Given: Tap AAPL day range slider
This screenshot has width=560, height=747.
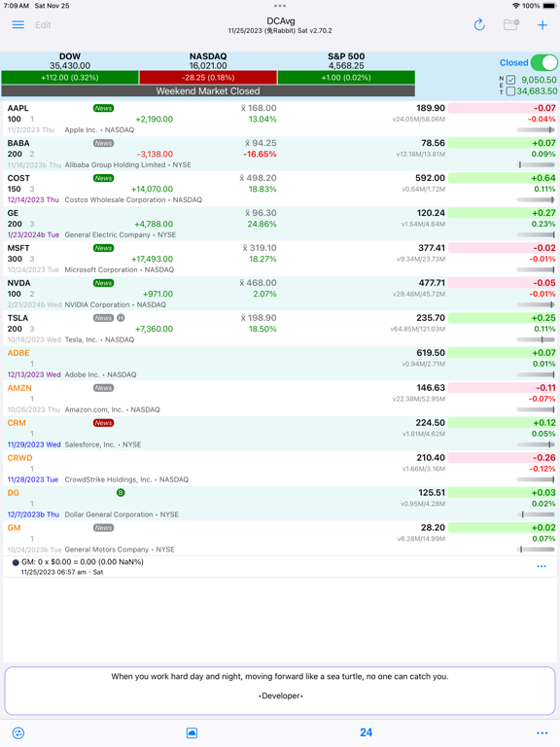Looking at the screenshot, I should [x=536, y=129].
